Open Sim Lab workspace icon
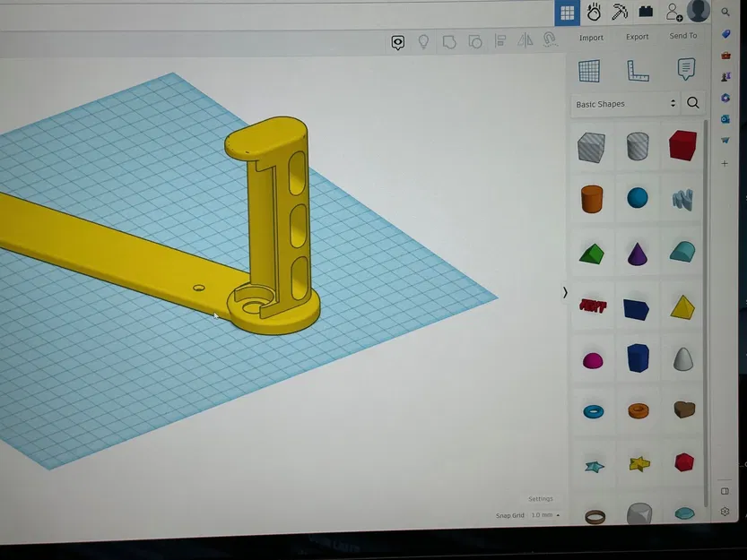747x560 pixels. [594, 12]
